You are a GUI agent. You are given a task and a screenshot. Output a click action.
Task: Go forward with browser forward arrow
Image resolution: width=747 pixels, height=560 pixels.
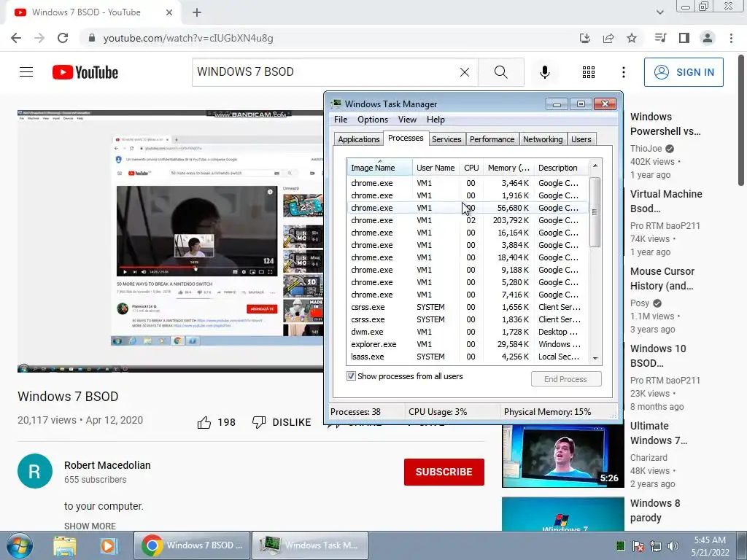pyautogui.click(x=39, y=38)
